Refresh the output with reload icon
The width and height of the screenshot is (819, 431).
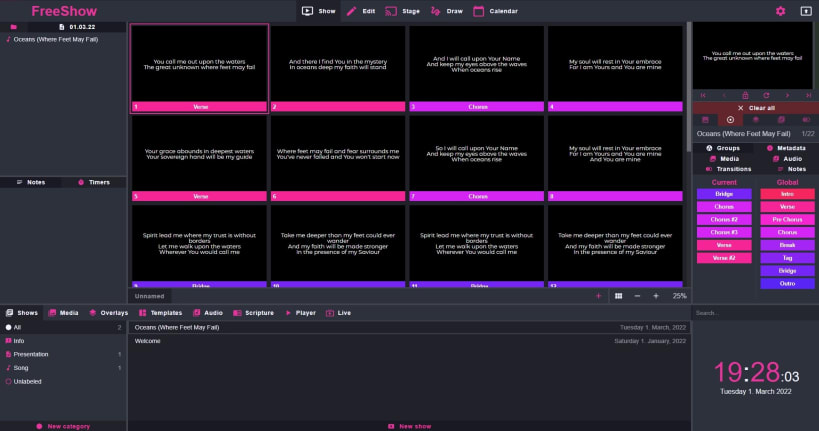coord(766,95)
